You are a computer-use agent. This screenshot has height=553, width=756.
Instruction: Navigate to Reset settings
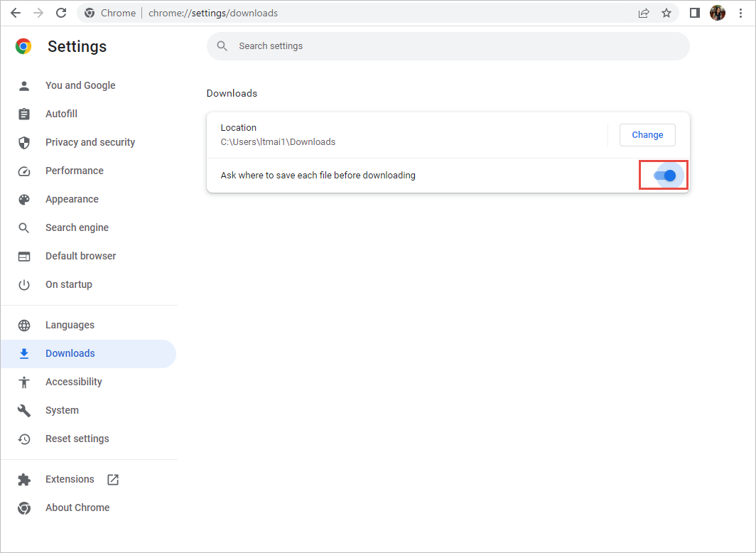(x=77, y=439)
